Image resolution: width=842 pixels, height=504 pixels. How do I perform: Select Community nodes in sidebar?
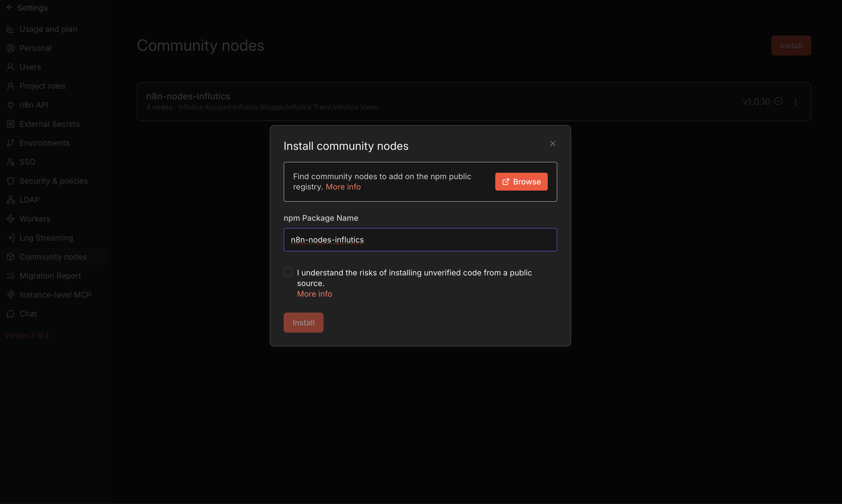coord(54,257)
